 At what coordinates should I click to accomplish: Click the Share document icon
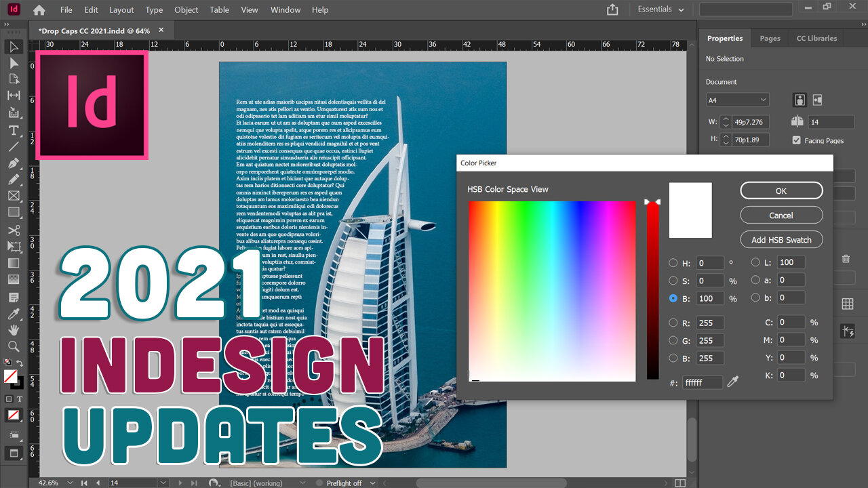coord(613,9)
